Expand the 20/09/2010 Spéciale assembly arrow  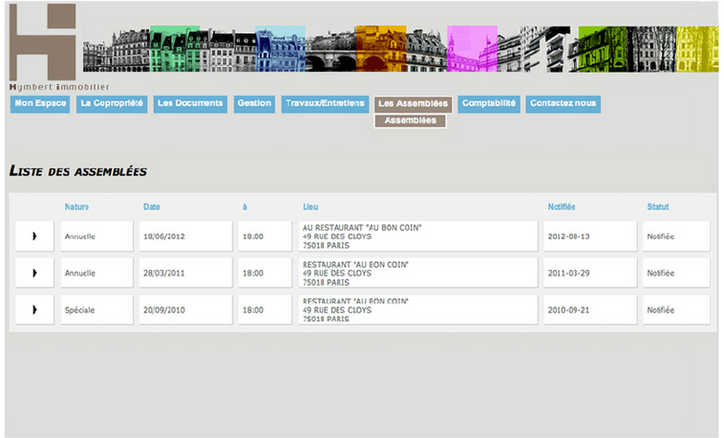click(35, 310)
